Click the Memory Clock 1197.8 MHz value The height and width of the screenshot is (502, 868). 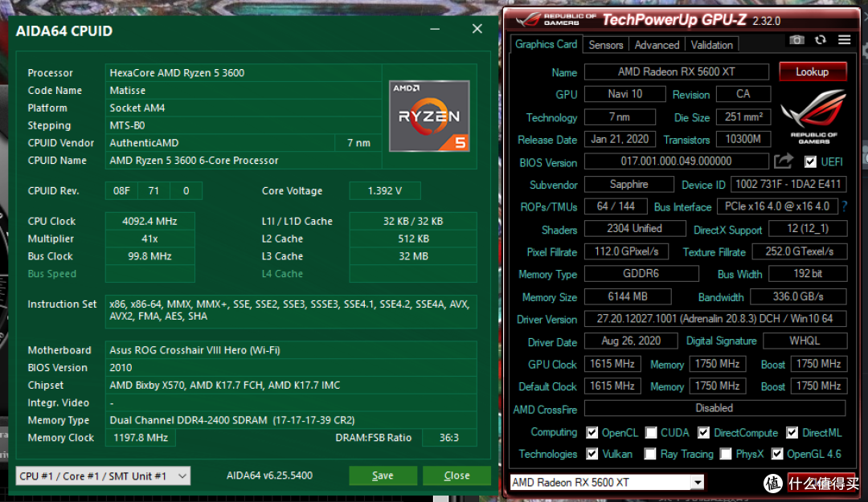[141, 437]
